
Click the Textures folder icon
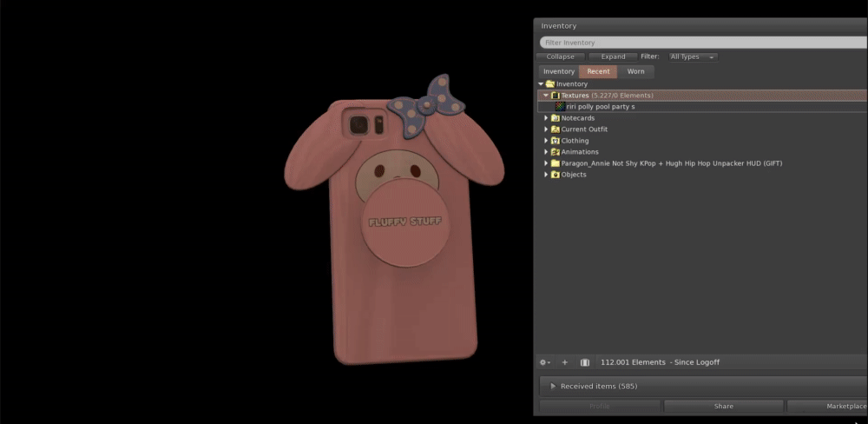coord(556,96)
